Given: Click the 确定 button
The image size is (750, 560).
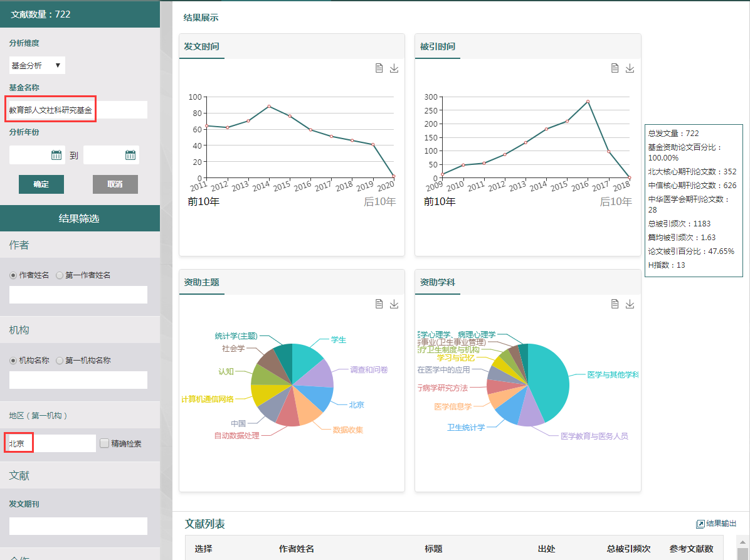Looking at the screenshot, I should click(x=41, y=184).
